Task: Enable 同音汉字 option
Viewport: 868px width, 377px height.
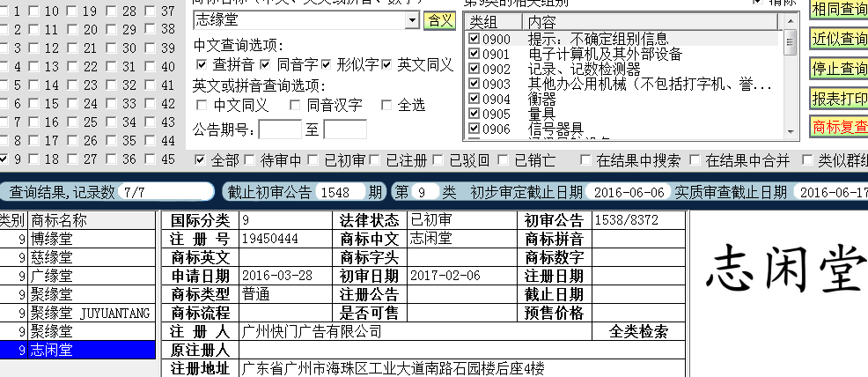Action: tap(295, 105)
